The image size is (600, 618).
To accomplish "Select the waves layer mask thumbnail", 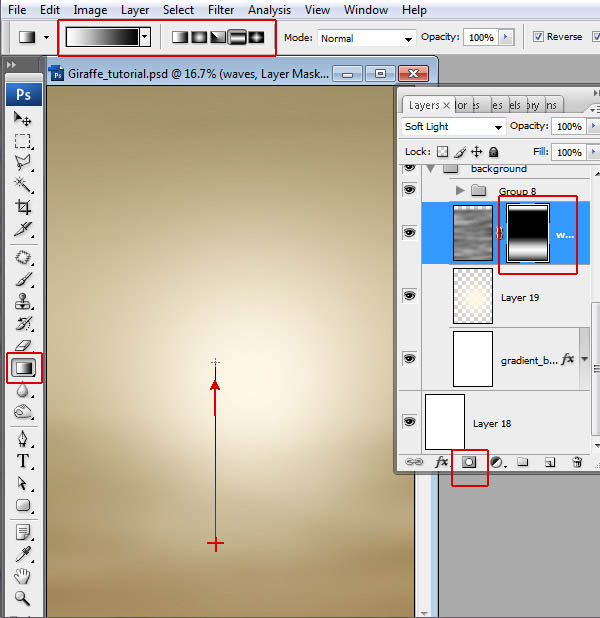I will pyautogui.click(x=529, y=233).
